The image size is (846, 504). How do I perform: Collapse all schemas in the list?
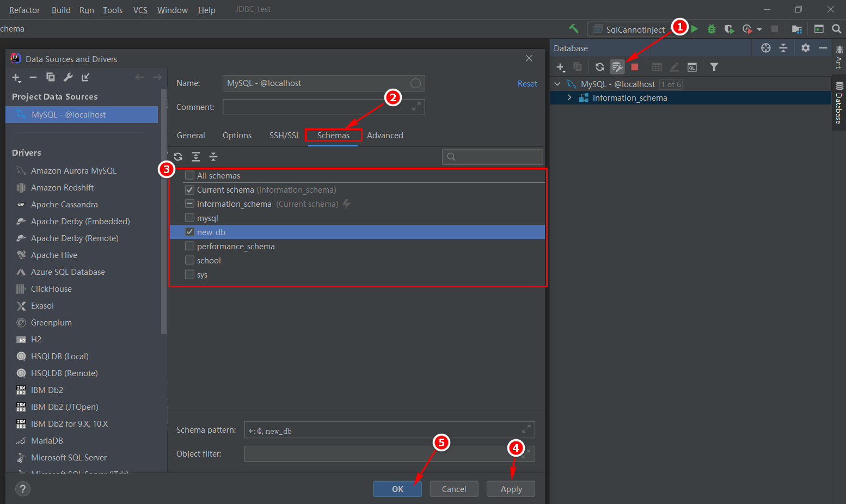tap(213, 157)
